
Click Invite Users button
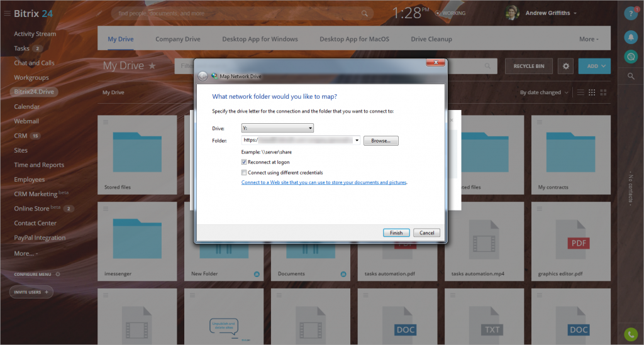click(31, 292)
